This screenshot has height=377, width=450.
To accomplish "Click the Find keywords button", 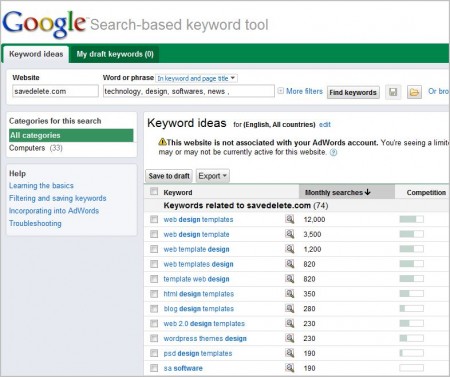I will pyautogui.click(x=353, y=92).
